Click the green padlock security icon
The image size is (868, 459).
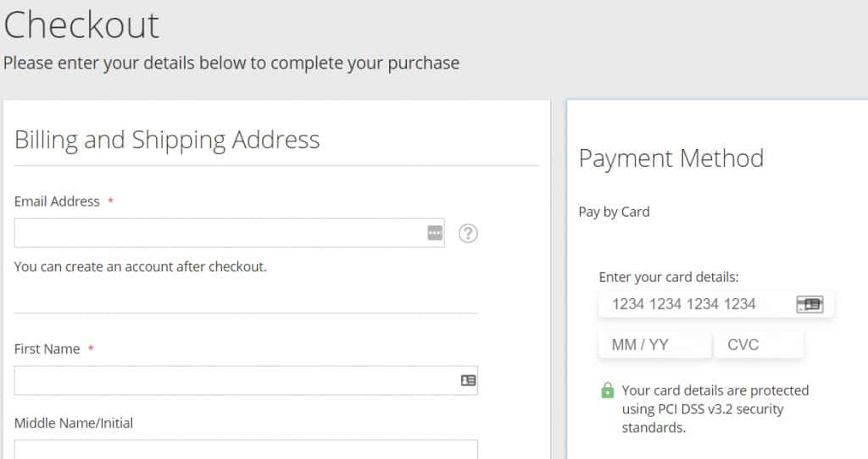click(x=607, y=390)
